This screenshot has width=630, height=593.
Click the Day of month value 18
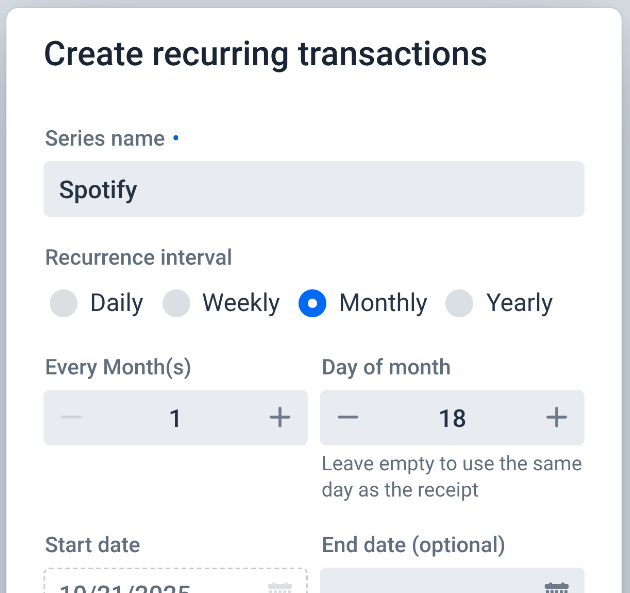click(x=452, y=417)
